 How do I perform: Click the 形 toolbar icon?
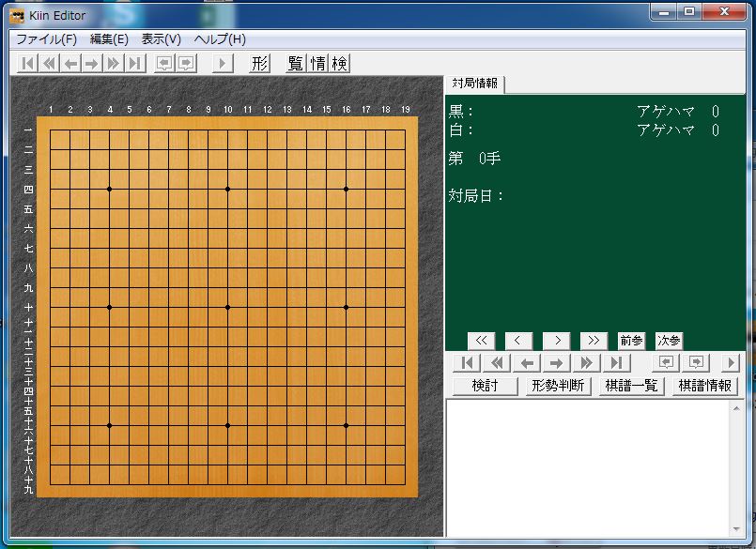coord(260,63)
